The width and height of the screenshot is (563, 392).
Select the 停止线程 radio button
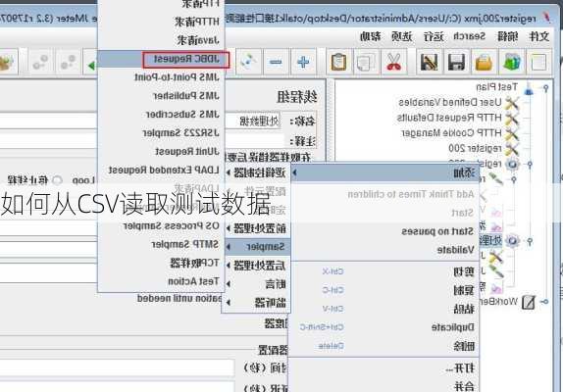(57, 180)
